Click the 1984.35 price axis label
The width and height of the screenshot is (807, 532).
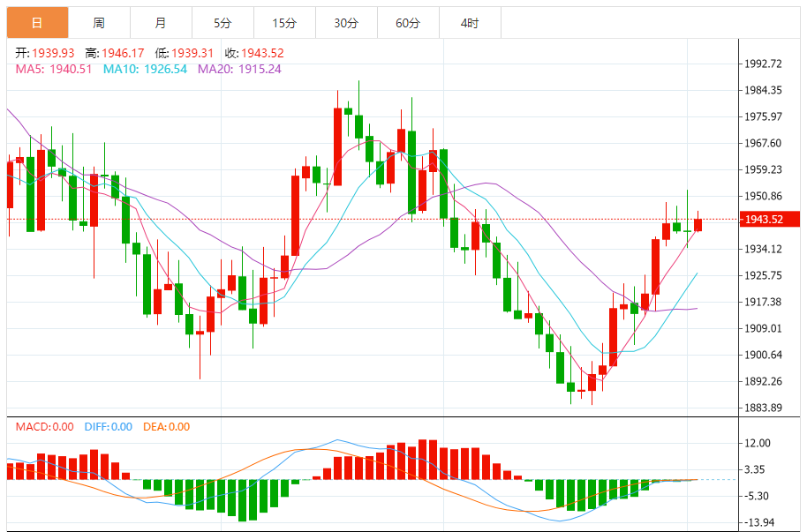pyautogui.click(x=763, y=90)
